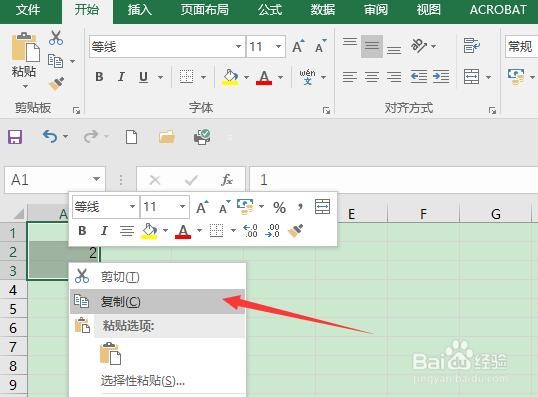The width and height of the screenshot is (538, 397).
Task: Click the ribbon borders icon
Action: click(x=187, y=77)
